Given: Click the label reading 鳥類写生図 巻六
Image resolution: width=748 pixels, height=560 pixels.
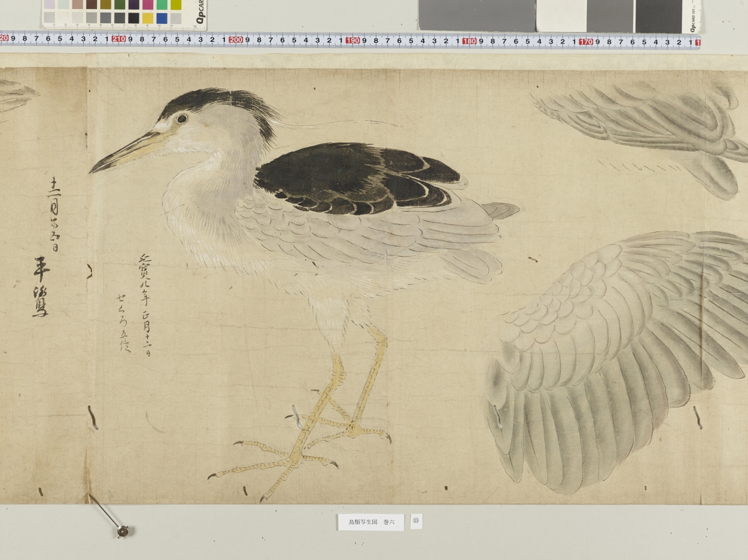Looking at the screenshot, I should (371, 522).
